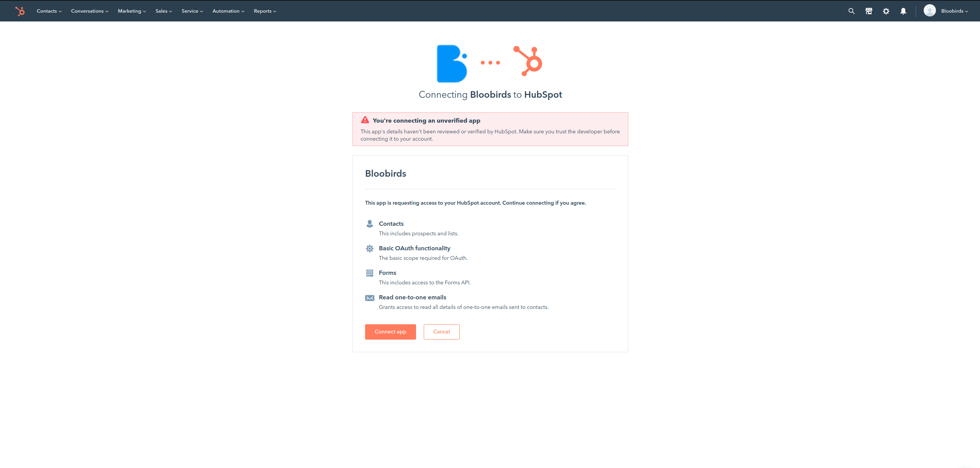Expand the Marketing menu
This screenshot has width=980, height=468.
tap(132, 11)
